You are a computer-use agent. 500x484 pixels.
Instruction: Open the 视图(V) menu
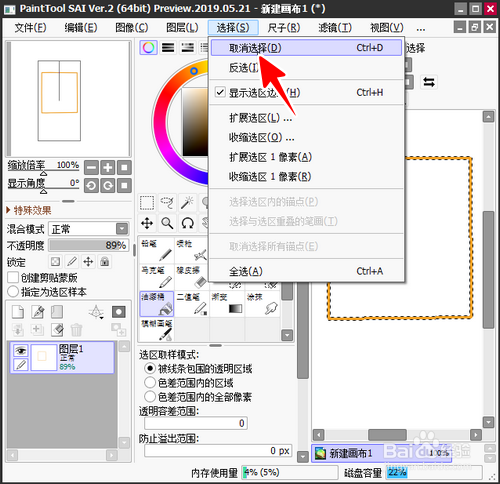coord(387,28)
